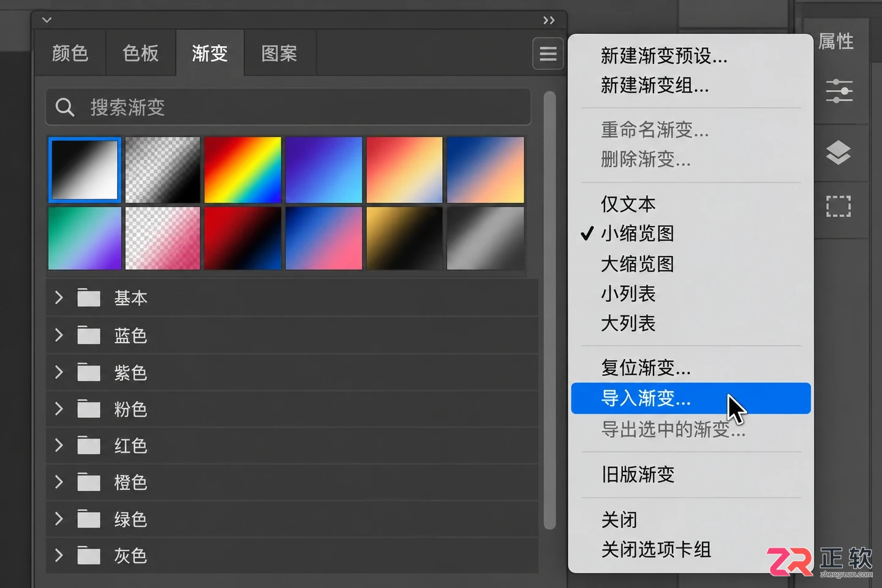Click the folder icon beside 橙色
The width and height of the screenshot is (882, 588).
coord(89,482)
